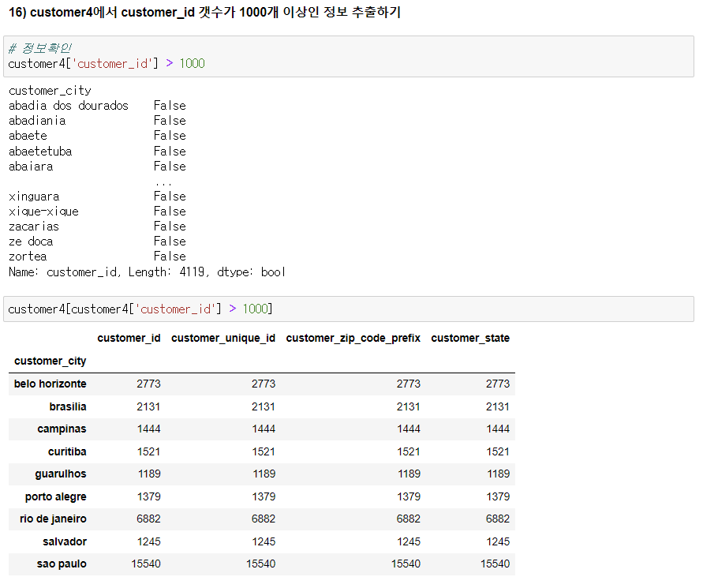Select the curitiba row label
This screenshot has width=703, height=588.
(67, 451)
